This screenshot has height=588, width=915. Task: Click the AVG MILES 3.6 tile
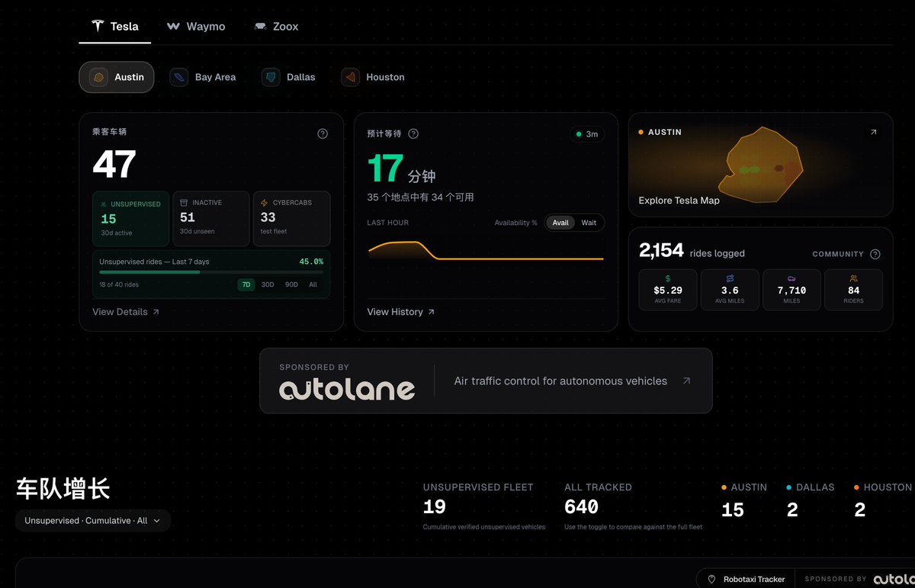pyautogui.click(x=730, y=290)
